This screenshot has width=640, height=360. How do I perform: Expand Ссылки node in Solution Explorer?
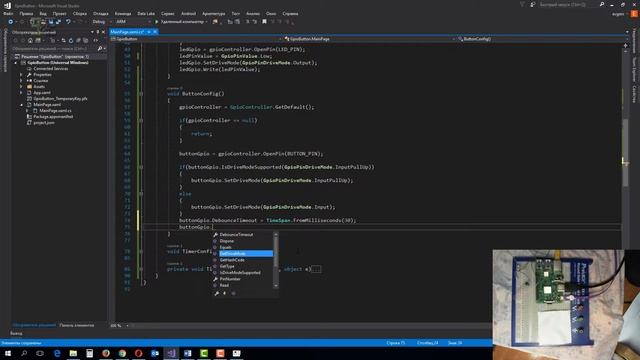pyautogui.click(x=21, y=81)
